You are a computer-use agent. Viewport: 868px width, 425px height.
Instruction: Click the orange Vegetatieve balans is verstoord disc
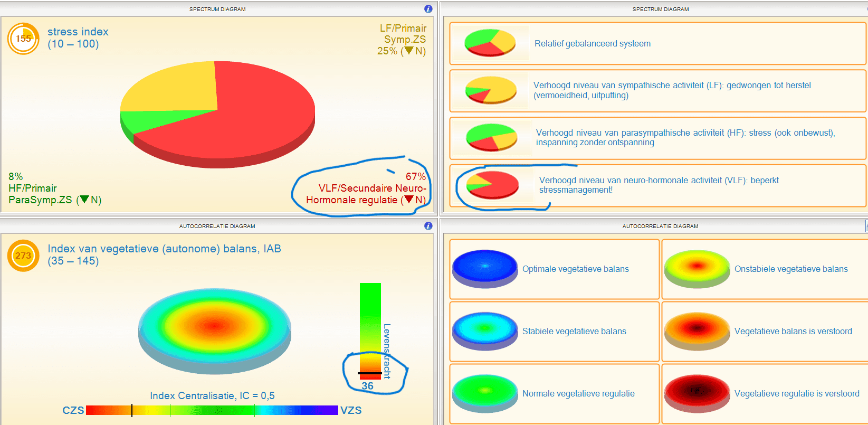(x=697, y=331)
